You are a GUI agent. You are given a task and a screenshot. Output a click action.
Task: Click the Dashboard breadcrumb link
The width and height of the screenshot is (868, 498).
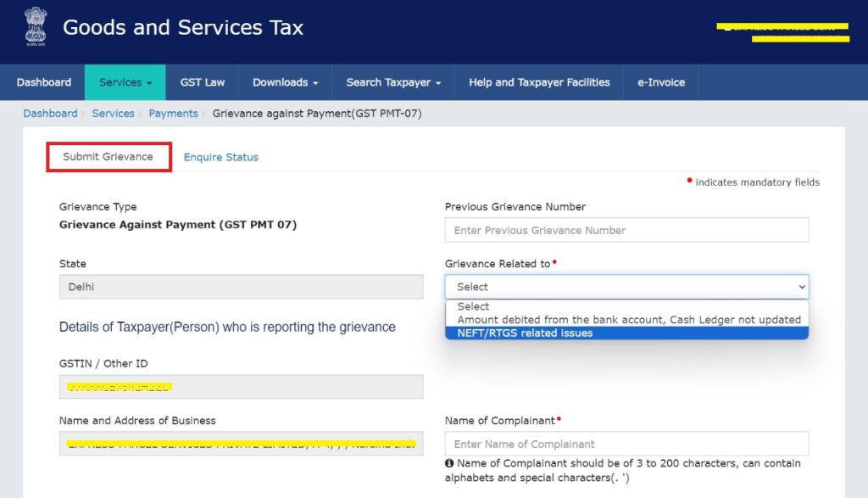tap(50, 114)
